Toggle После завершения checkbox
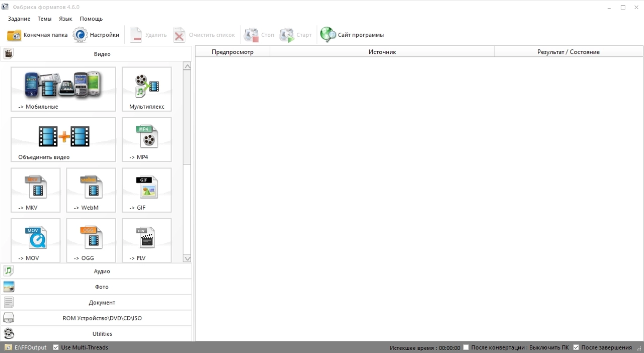Screen dimensions: 644x353 [576, 347]
